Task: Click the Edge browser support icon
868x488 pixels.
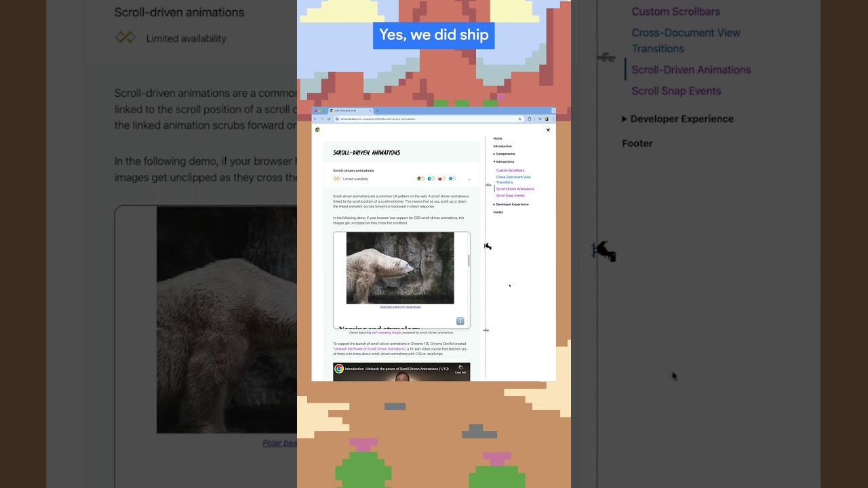Action: 430,179
